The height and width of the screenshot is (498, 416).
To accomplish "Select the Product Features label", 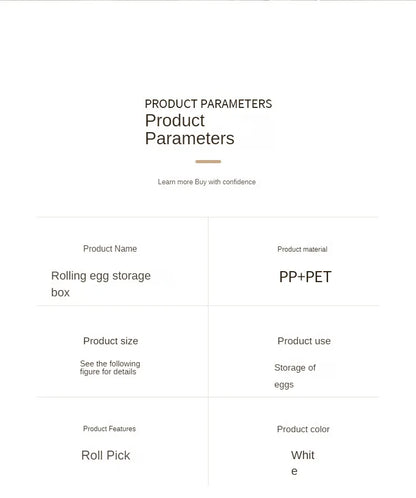I will click(x=109, y=429).
